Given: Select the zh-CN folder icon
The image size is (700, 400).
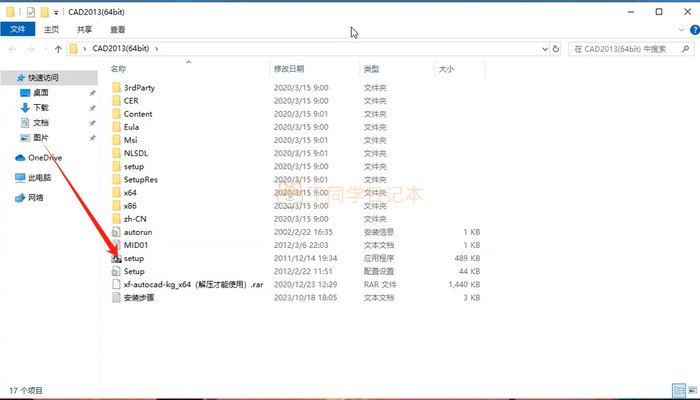Looking at the screenshot, I should (117, 219).
